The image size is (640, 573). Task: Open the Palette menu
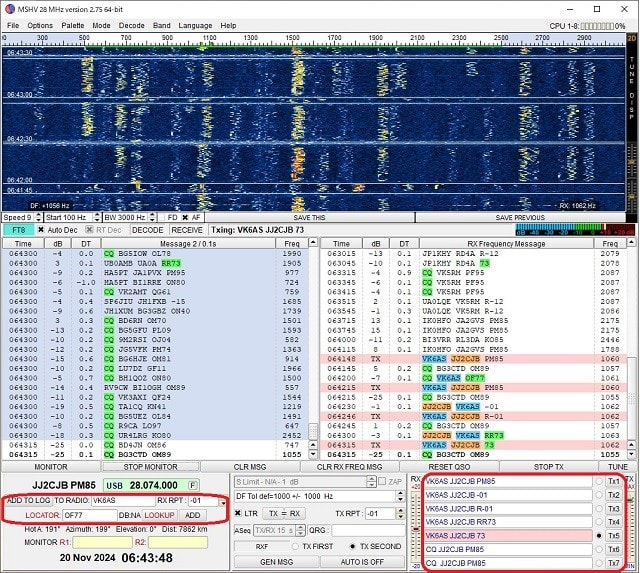(73, 25)
